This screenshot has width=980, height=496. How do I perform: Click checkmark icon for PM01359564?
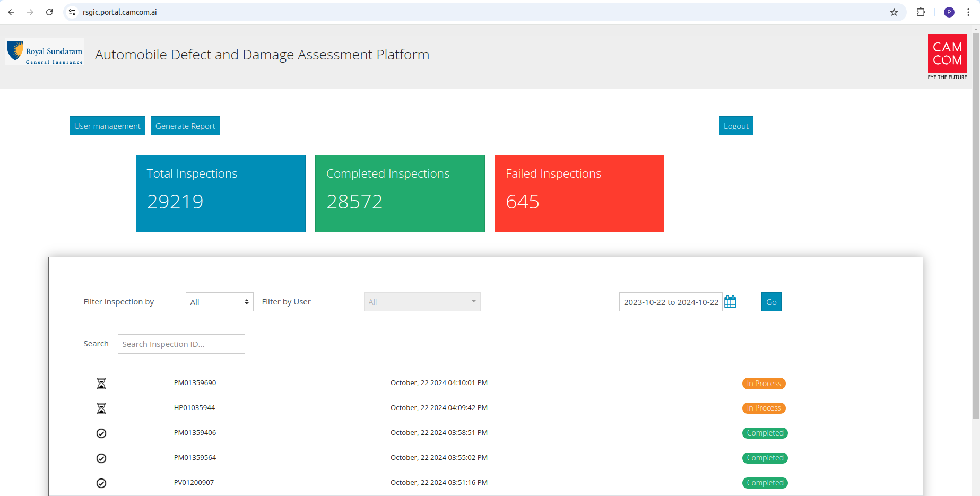pyautogui.click(x=101, y=458)
